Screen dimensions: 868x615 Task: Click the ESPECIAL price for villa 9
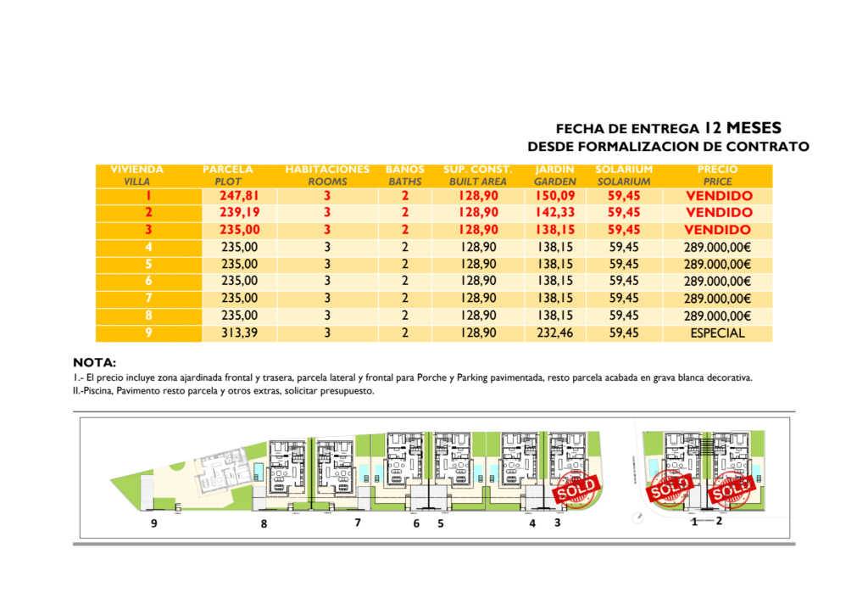click(x=717, y=333)
